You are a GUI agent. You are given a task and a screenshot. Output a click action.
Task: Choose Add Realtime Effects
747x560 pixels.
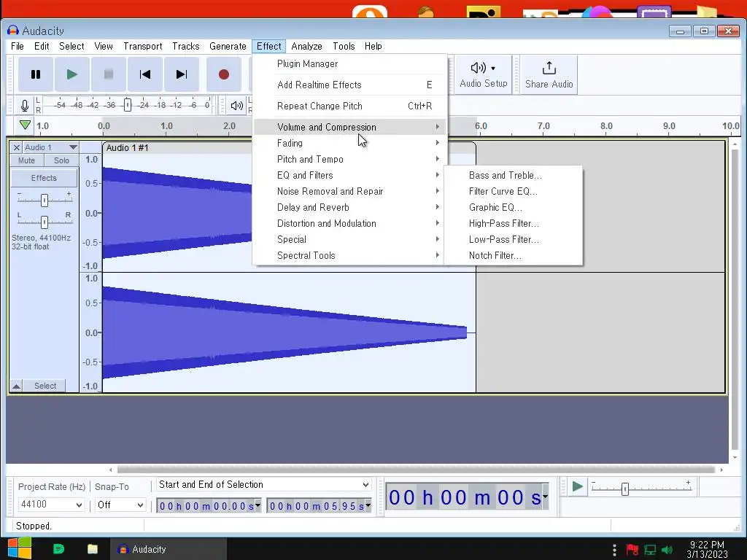350,85
